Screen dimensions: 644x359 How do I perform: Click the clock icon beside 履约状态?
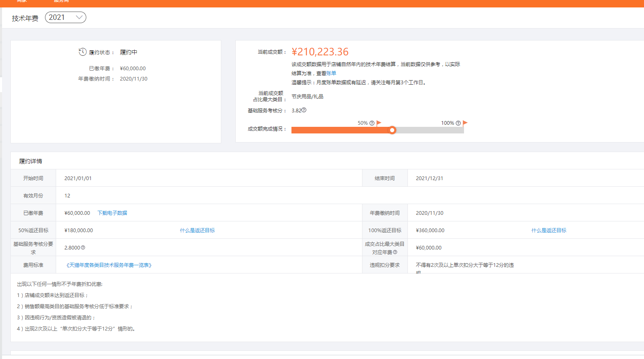(83, 52)
